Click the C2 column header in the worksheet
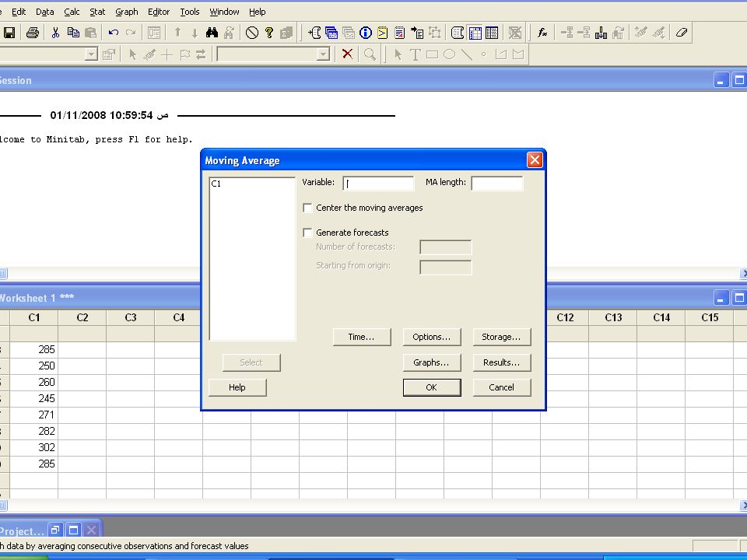 (x=82, y=317)
